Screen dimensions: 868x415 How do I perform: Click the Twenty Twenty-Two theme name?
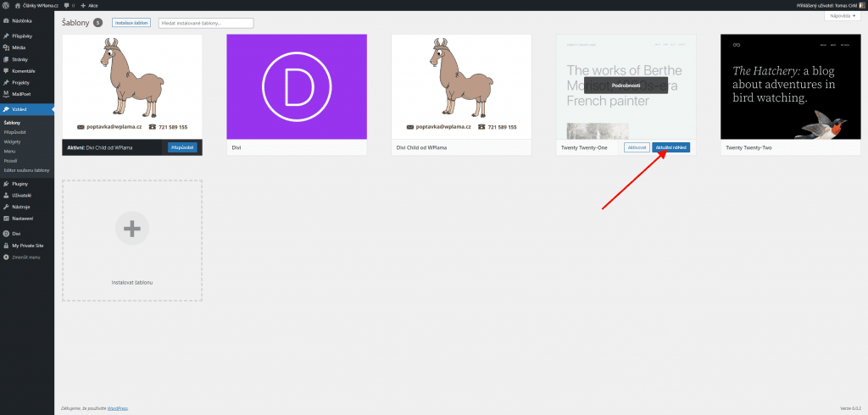click(750, 147)
